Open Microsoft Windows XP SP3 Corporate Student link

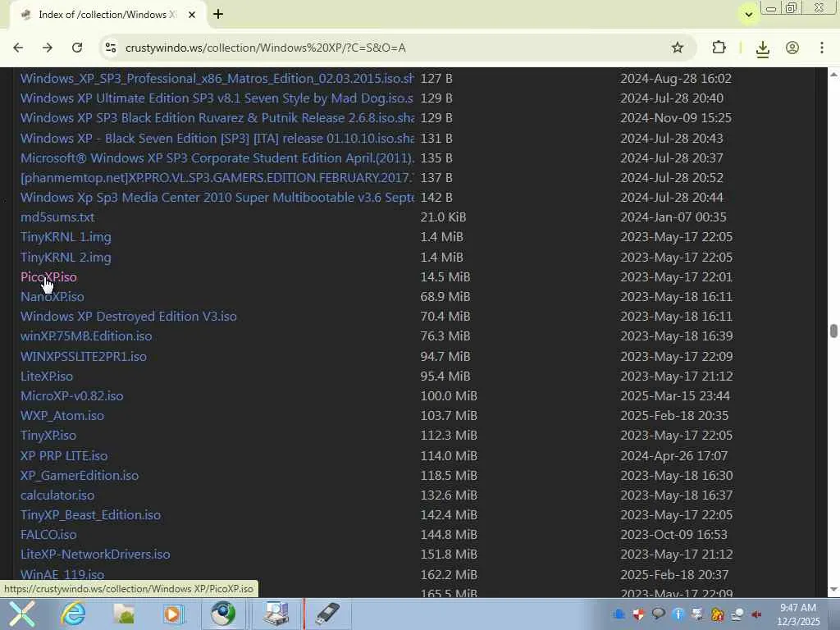click(217, 158)
